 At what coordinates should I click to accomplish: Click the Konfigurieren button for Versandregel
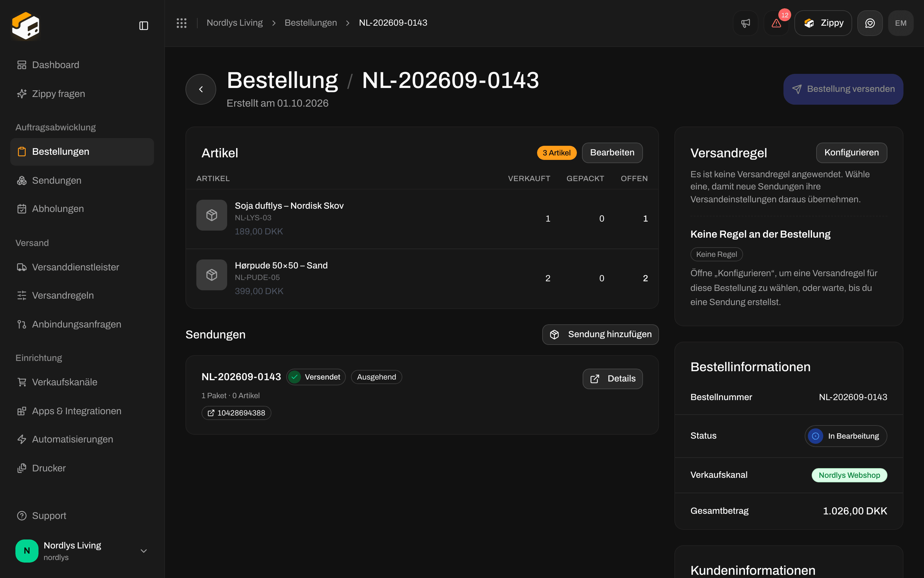click(851, 153)
